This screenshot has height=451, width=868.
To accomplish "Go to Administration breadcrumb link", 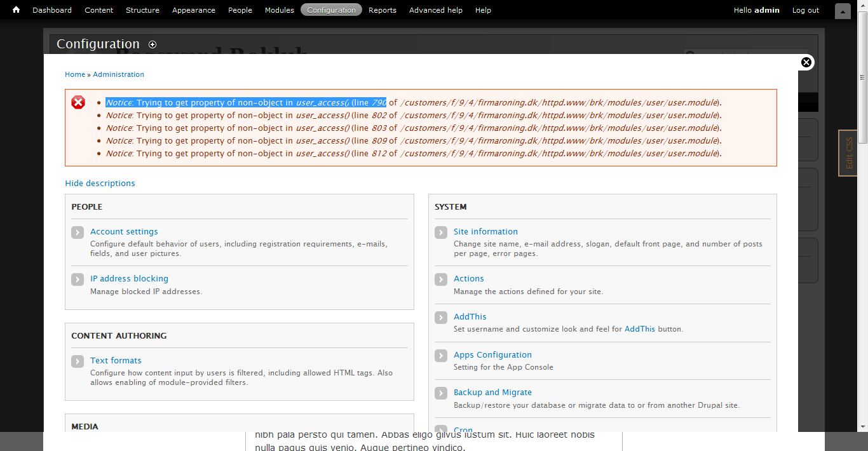I will [118, 74].
